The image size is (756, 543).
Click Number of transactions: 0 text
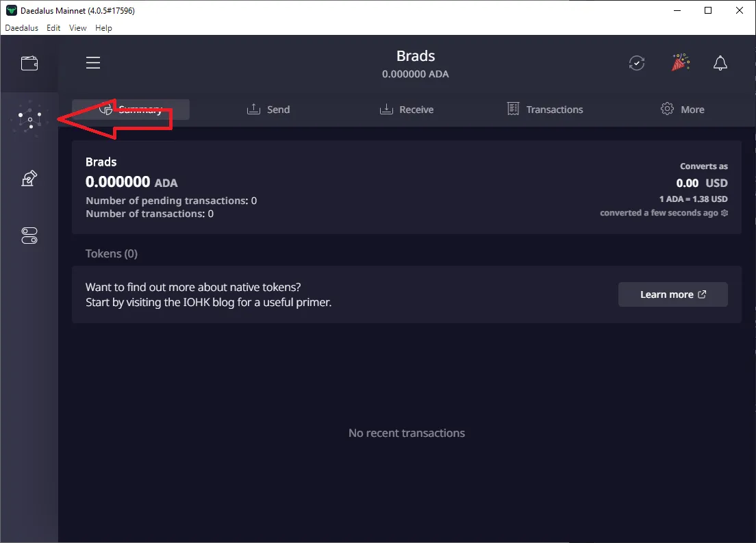point(149,214)
